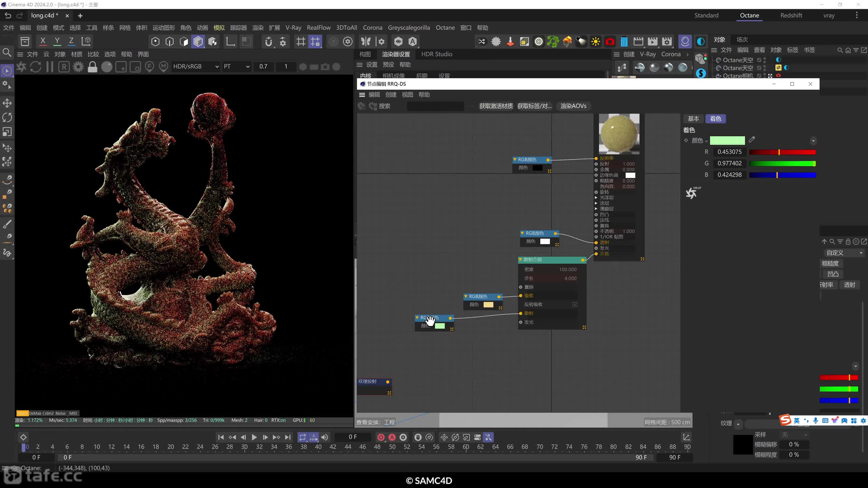
Task: Collapse the white RGB color node
Action: (x=522, y=233)
